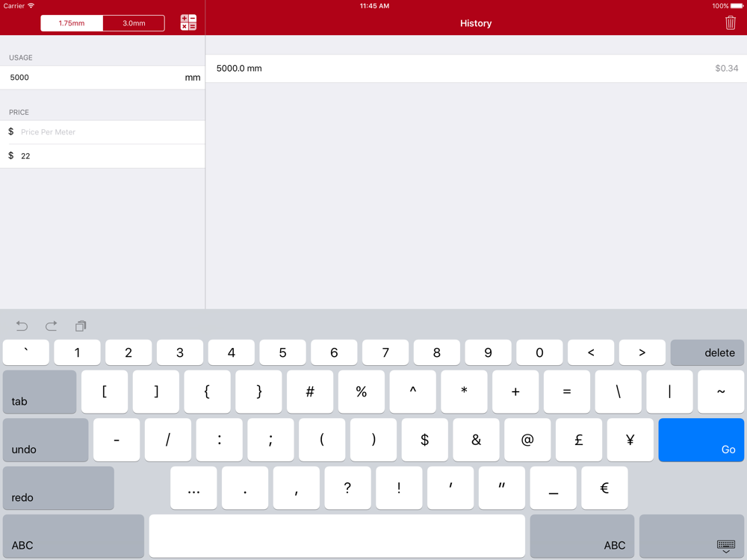Tap the underscore _ key

point(553,488)
